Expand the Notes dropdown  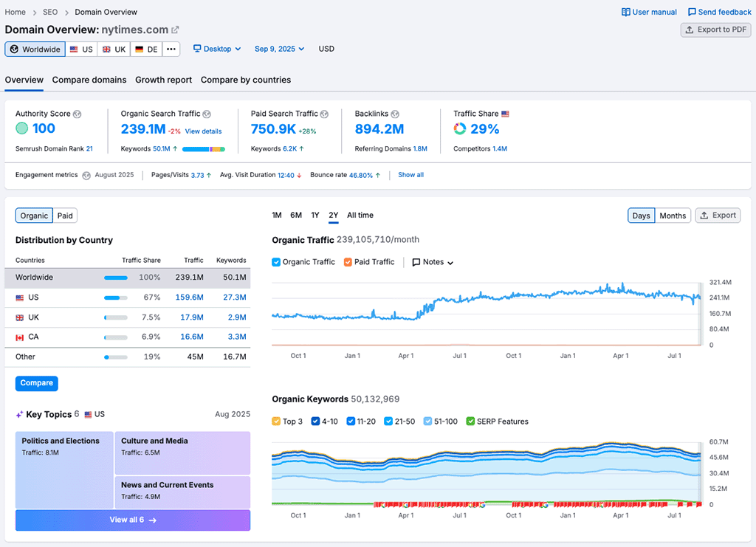(433, 262)
